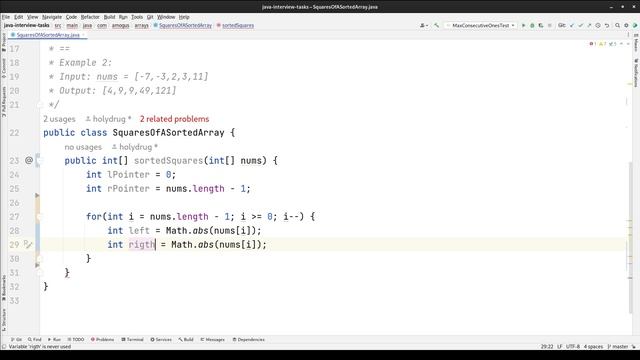Open the Find tool window
Image resolution: width=640 pixels, height=360 pixels.
click(35, 340)
